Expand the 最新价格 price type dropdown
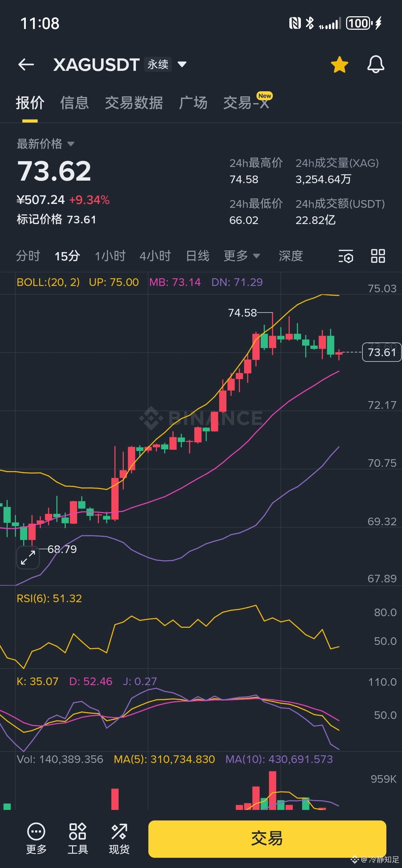The width and height of the screenshot is (402, 868). tap(46, 144)
